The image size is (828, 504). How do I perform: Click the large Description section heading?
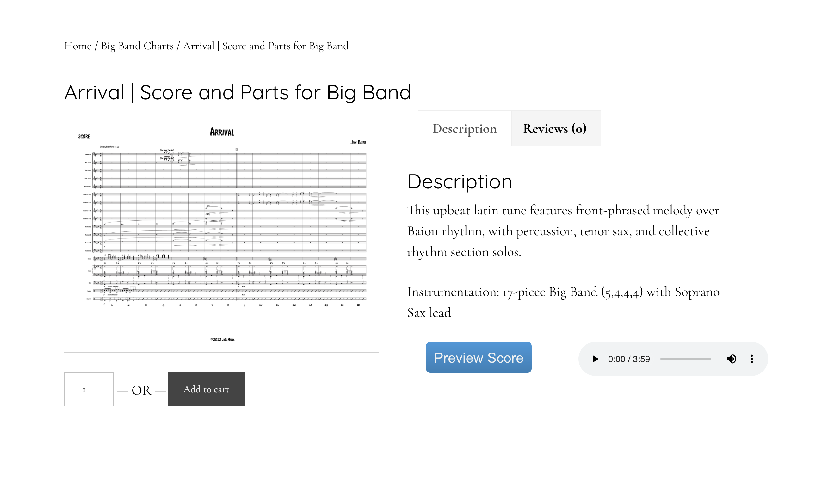[x=460, y=182]
